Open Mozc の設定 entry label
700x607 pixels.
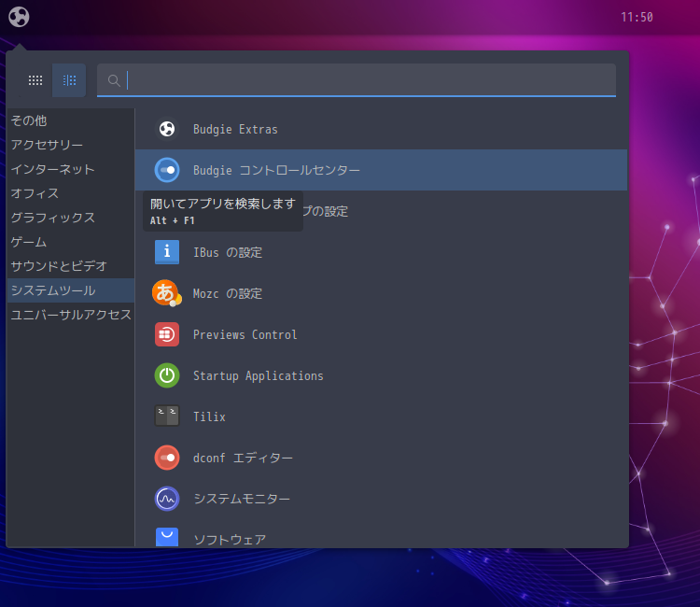tap(228, 294)
